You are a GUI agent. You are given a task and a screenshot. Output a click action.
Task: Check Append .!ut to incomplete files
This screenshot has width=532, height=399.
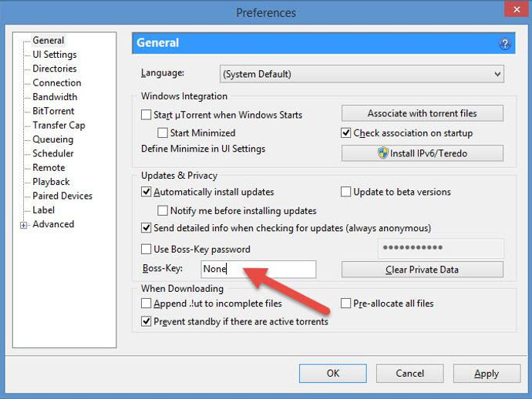(x=146, y=303)
